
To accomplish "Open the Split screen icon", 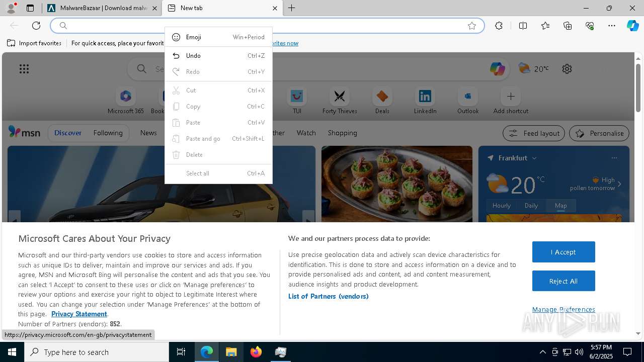I will [523, 26].
